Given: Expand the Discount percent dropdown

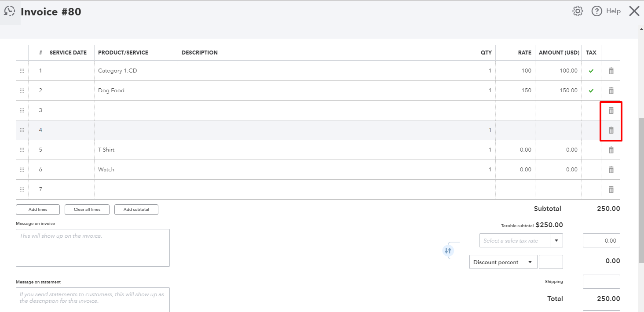Looking at the screenshot, I should pos(503,262).
